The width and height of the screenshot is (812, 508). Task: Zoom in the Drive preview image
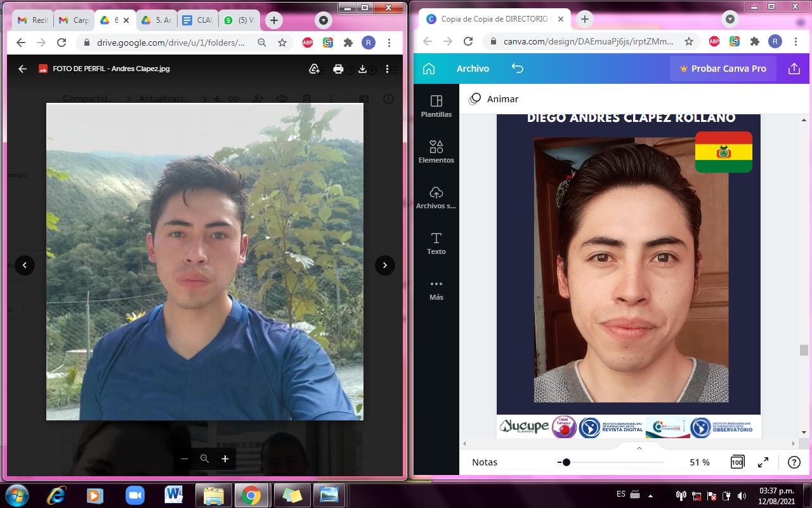(225, 458)
